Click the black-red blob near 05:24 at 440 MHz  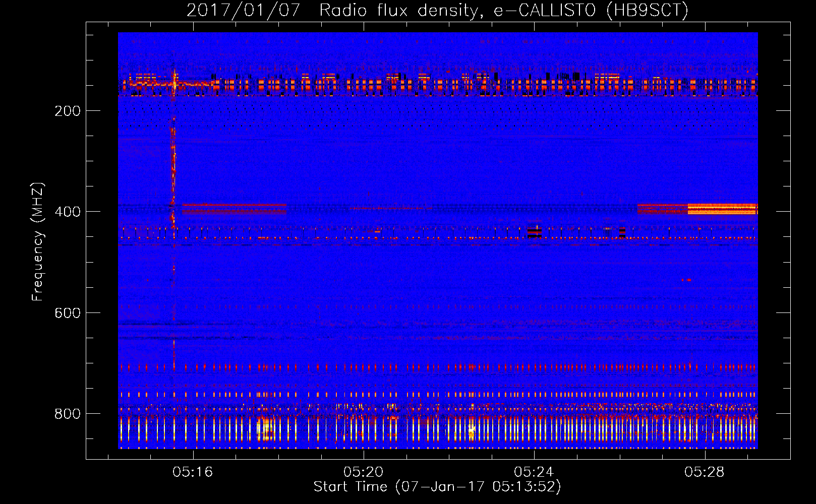[534, 232]
